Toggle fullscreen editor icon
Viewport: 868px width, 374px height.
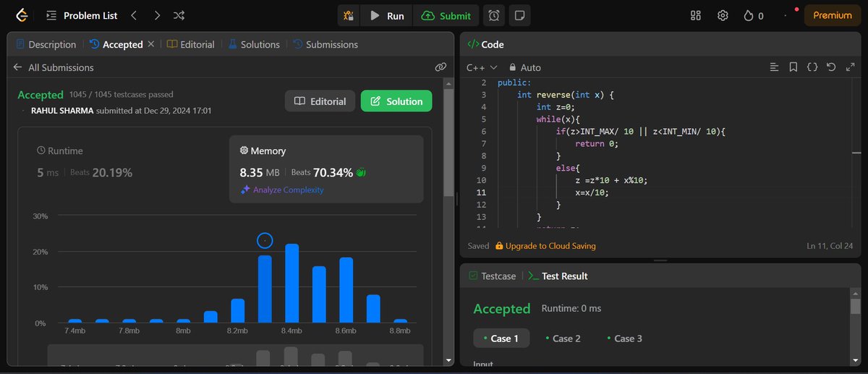[849, 67]
